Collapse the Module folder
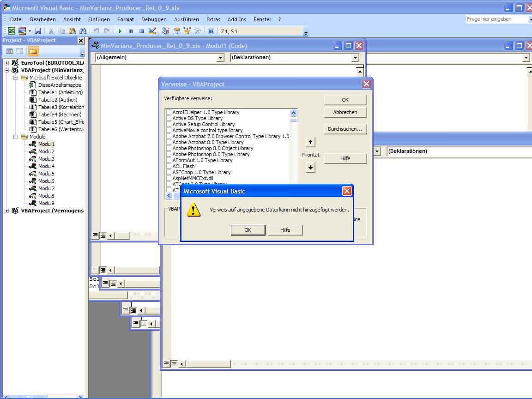This screenshot has height=399, width=532. coord(15,137)
